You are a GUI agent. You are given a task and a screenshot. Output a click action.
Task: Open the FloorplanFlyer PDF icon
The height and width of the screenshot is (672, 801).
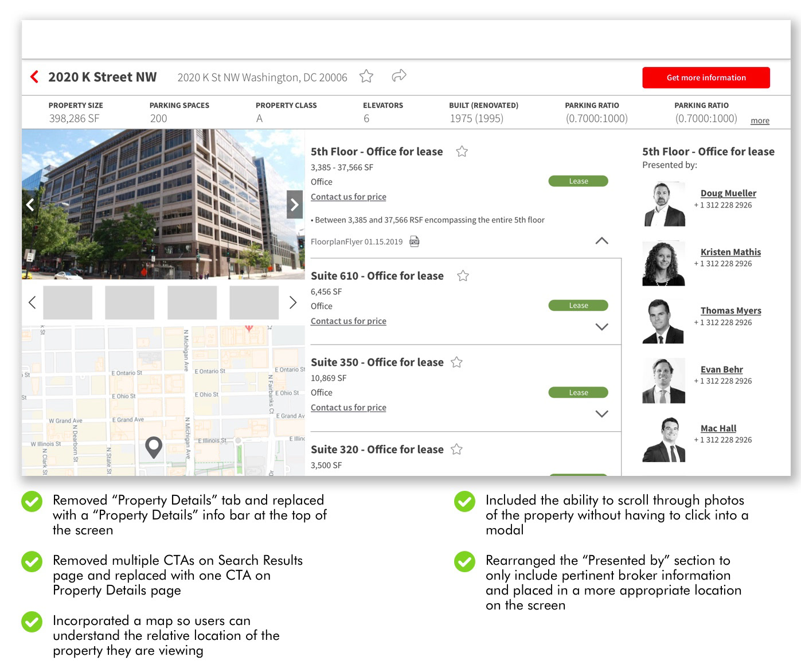[x=414, y=241]
